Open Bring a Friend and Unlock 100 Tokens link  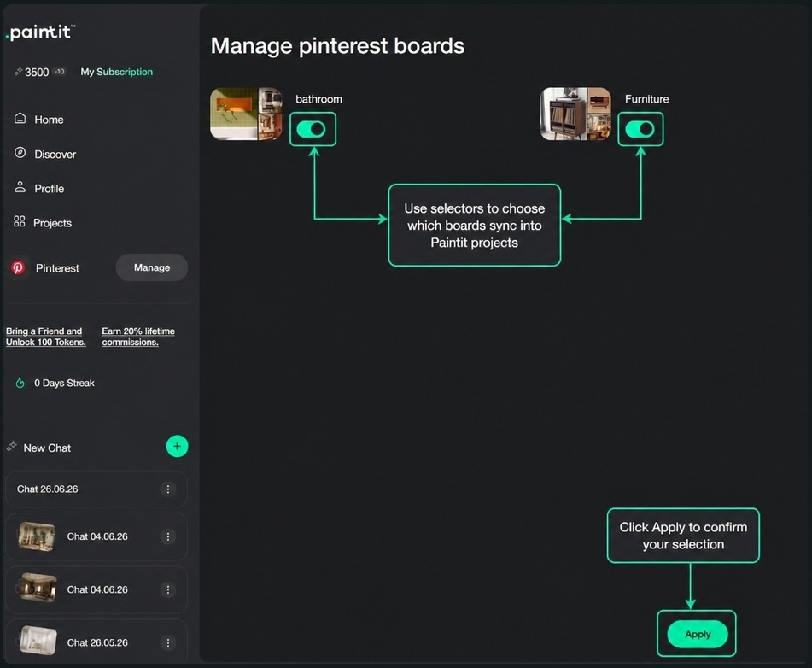(x=45, y=337)
